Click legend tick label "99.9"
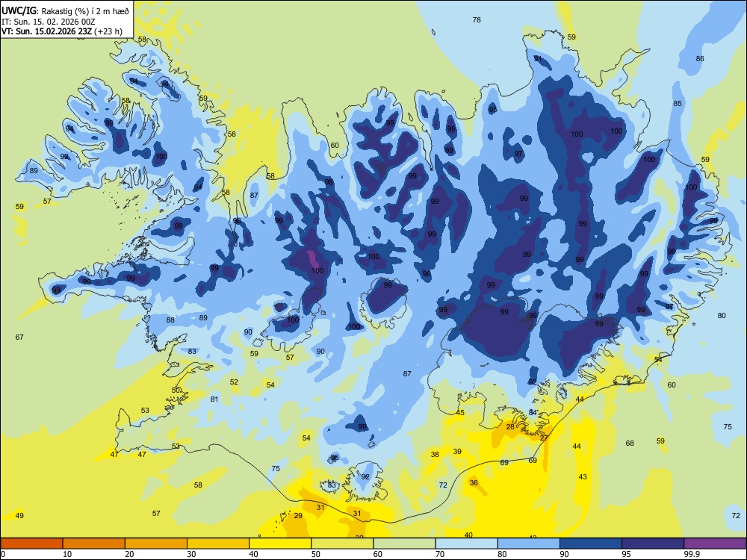Viewport: 747px width, 560px height. (x=692, y=554)
